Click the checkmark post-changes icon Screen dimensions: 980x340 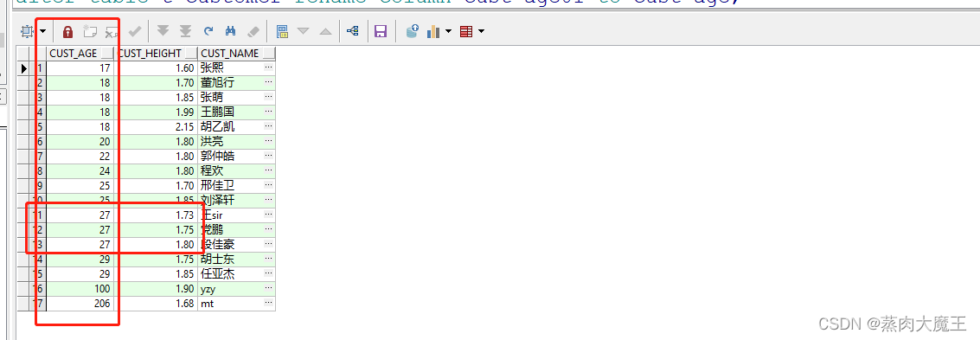point(134,30)
